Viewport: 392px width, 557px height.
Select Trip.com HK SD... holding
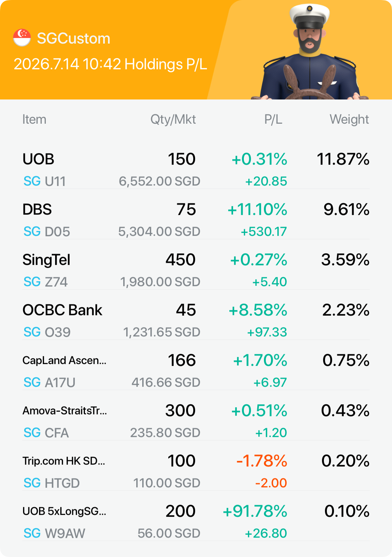click(x=196, y=471)
